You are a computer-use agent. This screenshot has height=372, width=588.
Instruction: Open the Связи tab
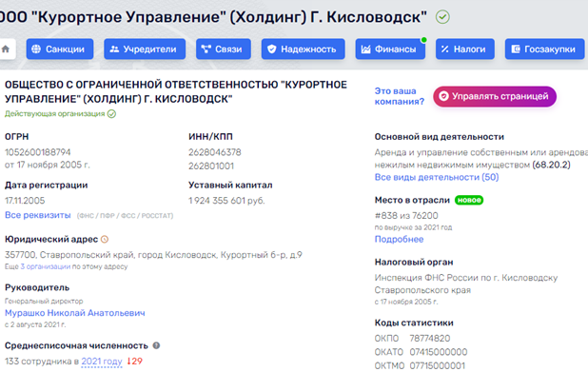click(x=224, y=49)
